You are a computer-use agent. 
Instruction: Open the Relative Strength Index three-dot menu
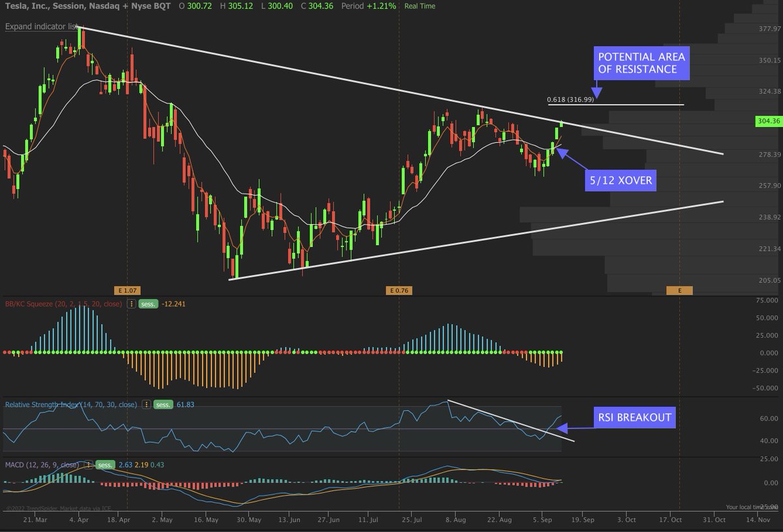tap(147, 404)
